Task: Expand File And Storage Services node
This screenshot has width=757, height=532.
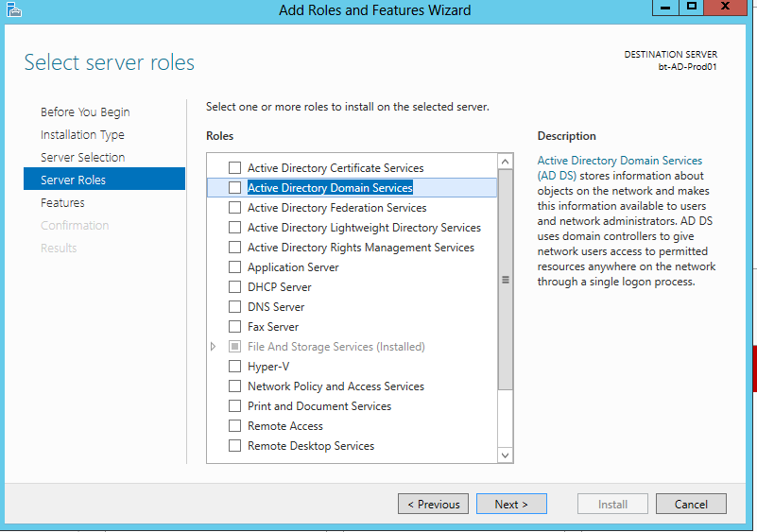Action: click(x=213, y=346)
